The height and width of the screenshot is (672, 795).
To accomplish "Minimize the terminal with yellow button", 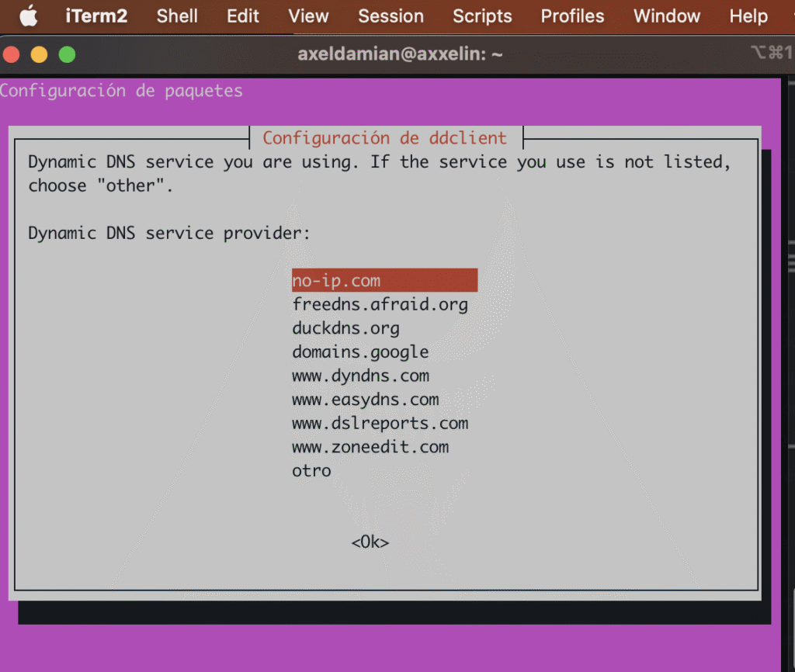I will point(39,54).
